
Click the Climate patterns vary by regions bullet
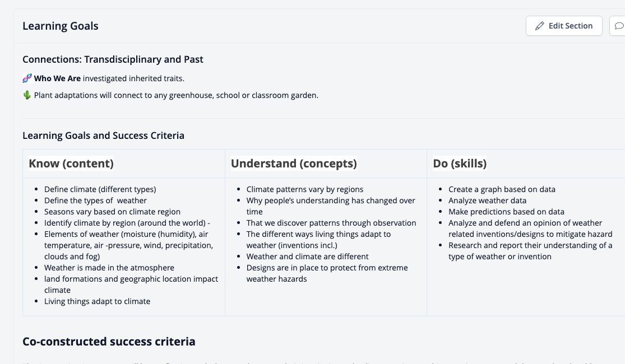305,189
